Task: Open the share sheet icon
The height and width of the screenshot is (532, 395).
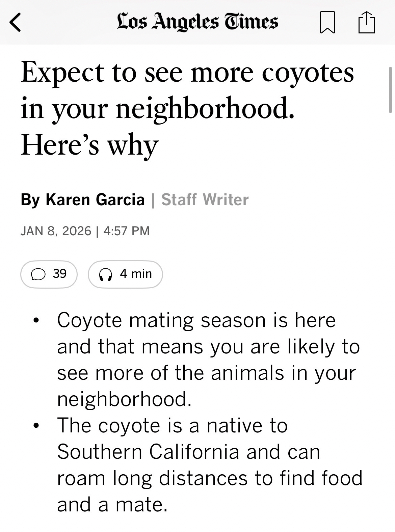Action: click(x=366, y=22)
